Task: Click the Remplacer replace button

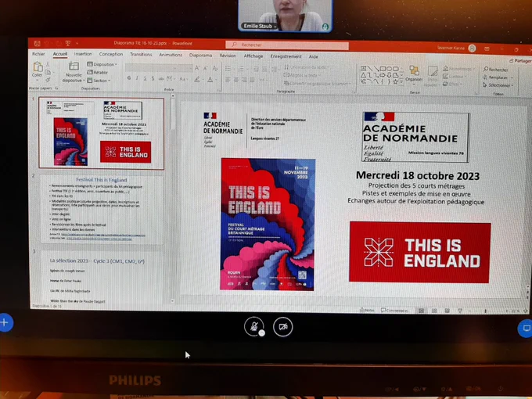Action: (x=498, y=77)
